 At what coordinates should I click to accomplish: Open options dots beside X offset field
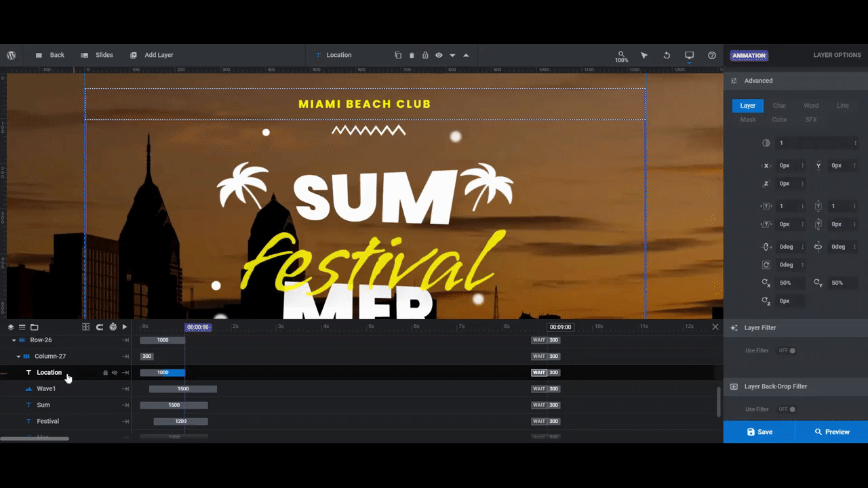(x=803, y=165)
